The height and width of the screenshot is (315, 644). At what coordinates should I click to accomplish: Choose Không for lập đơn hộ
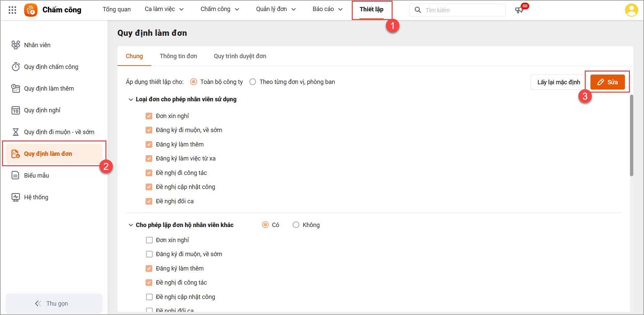296,225
